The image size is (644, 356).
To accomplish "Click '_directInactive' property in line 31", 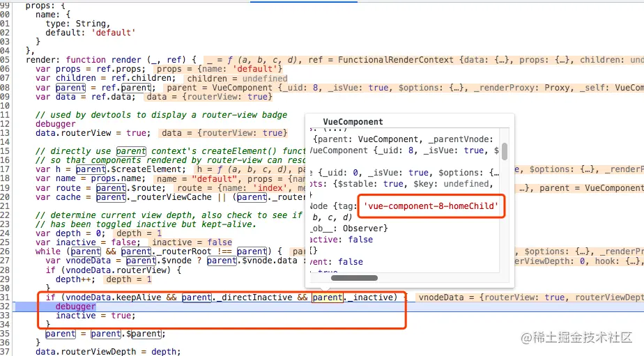I will click(254, 297).
